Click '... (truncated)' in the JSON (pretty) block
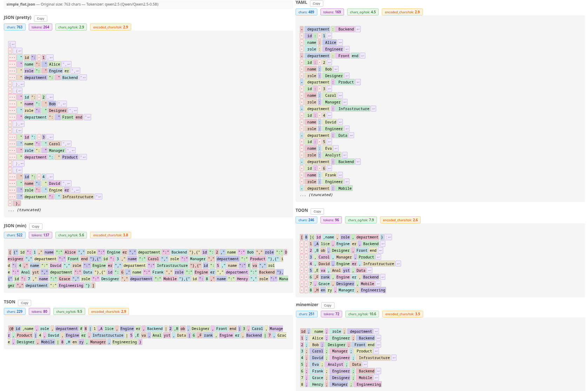 pyautogui.click(x=25, y=210)
